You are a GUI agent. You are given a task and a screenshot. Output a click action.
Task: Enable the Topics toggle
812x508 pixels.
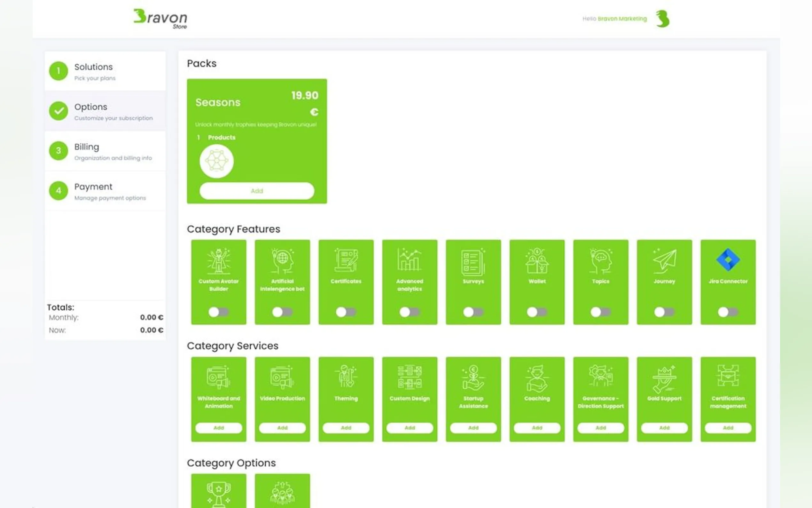600,312
